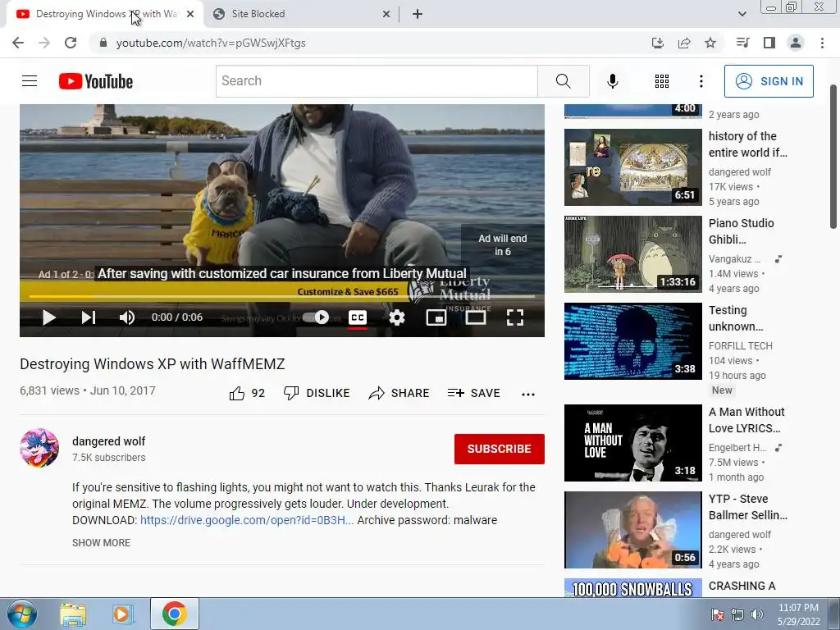The width and height of the screenshot is (840, 630).
Task: Switch to the Site Blocked tab
Action: pyautogui.click(x=300, y=14)
